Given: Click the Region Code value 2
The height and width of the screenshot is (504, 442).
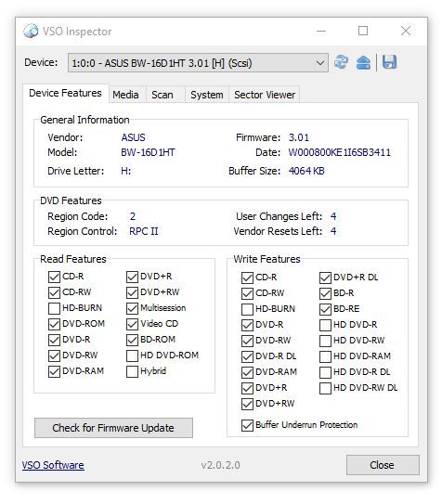Looking at the screenshot, I should [x=133, y=216].
